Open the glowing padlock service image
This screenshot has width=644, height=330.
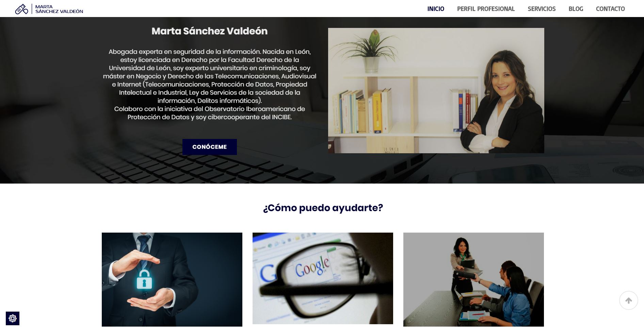[172, 280]
